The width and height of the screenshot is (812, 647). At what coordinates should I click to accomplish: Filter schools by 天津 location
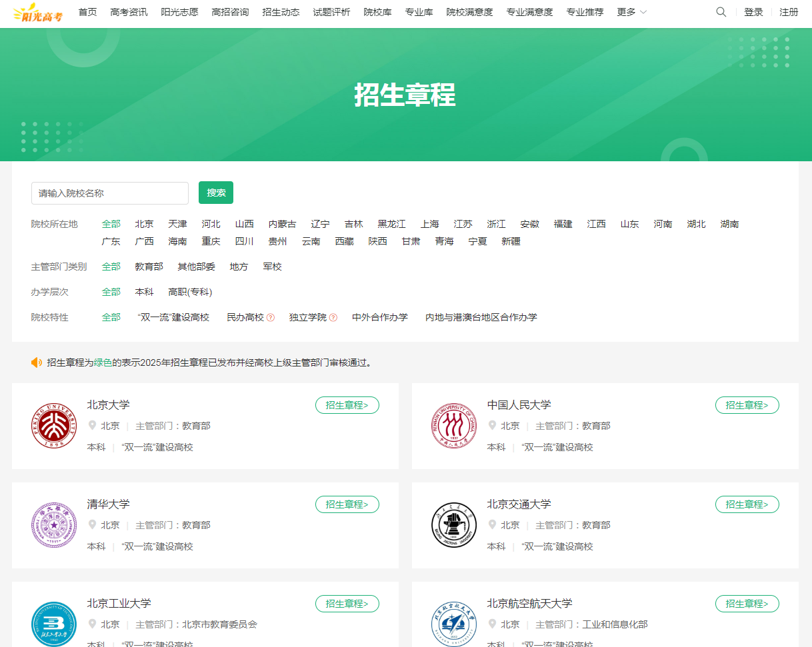(x=177, y=224)
